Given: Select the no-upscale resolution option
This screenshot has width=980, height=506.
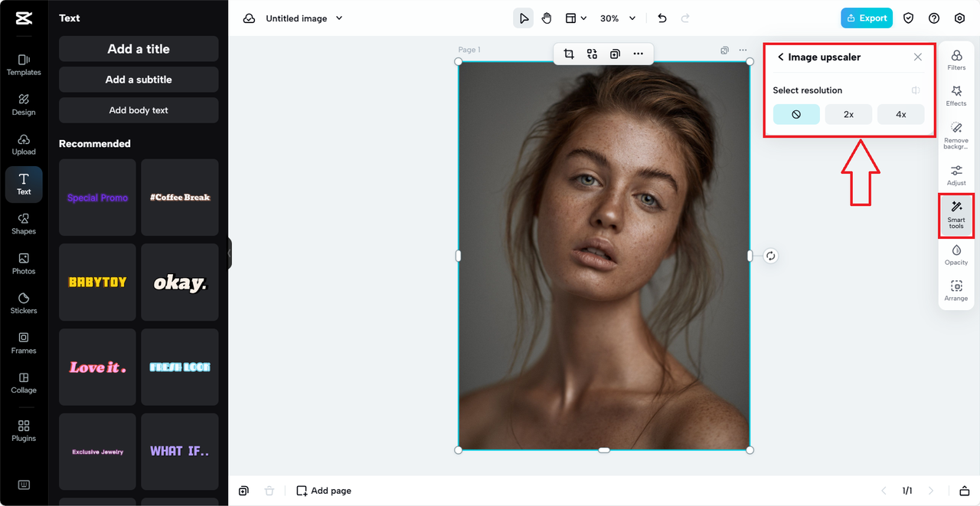Looking at the screenshot, I should (796, 114).
